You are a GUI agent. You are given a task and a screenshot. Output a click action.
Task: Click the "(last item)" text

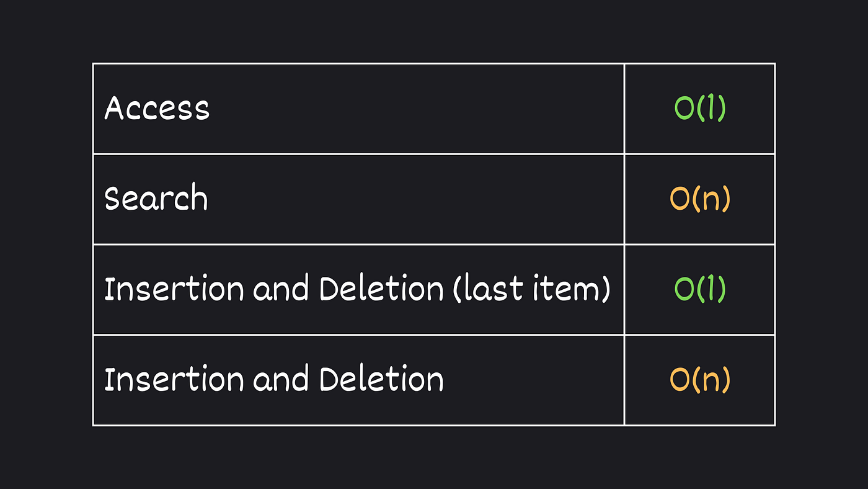click(x=532, y=290)
